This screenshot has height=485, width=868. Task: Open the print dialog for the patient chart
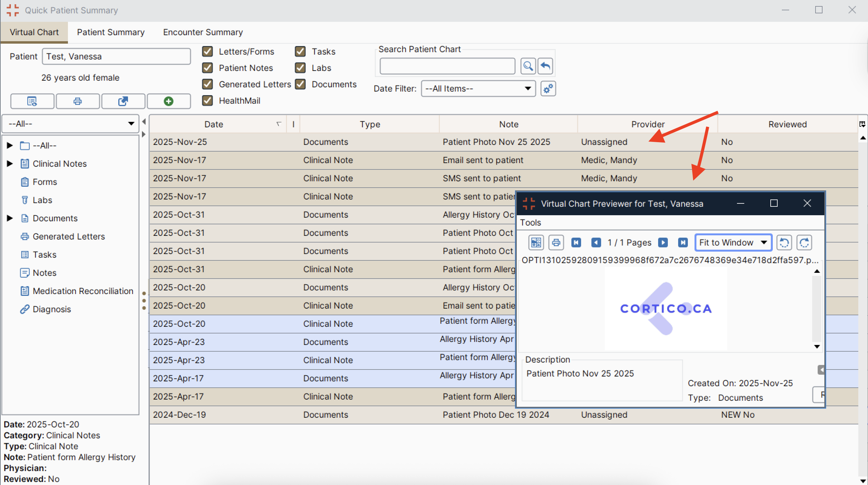pyautogui.click(x=78, y=101)
